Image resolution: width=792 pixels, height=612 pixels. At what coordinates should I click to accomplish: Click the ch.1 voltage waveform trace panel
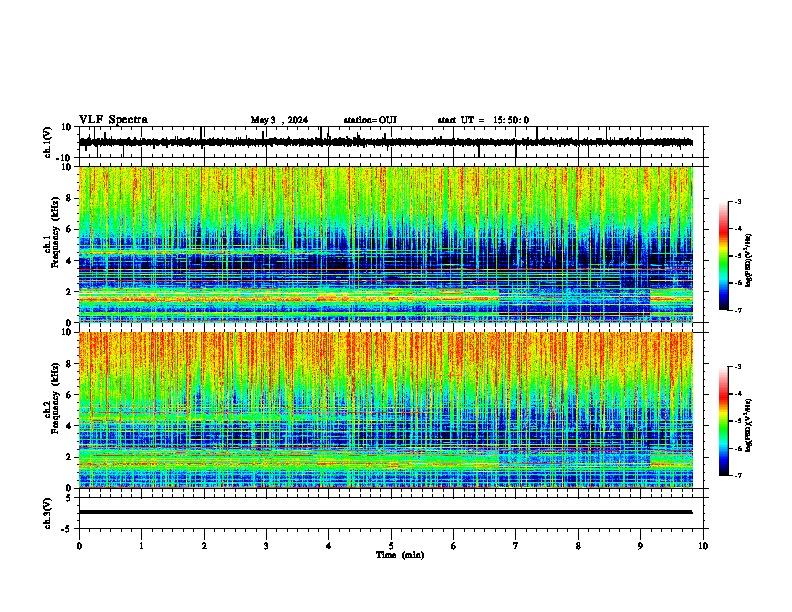pos(393,142)
